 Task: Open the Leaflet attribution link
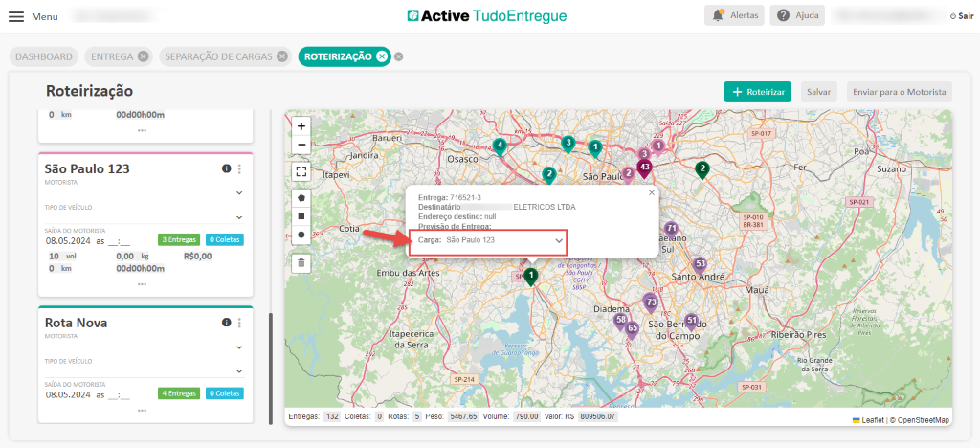(872, 420)
